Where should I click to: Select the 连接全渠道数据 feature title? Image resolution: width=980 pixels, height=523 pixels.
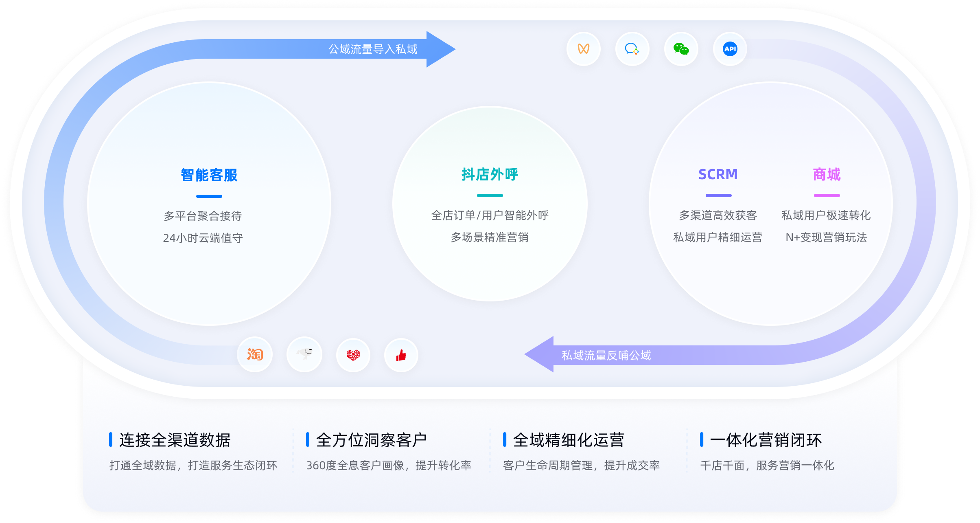click(x=175, y=440)
